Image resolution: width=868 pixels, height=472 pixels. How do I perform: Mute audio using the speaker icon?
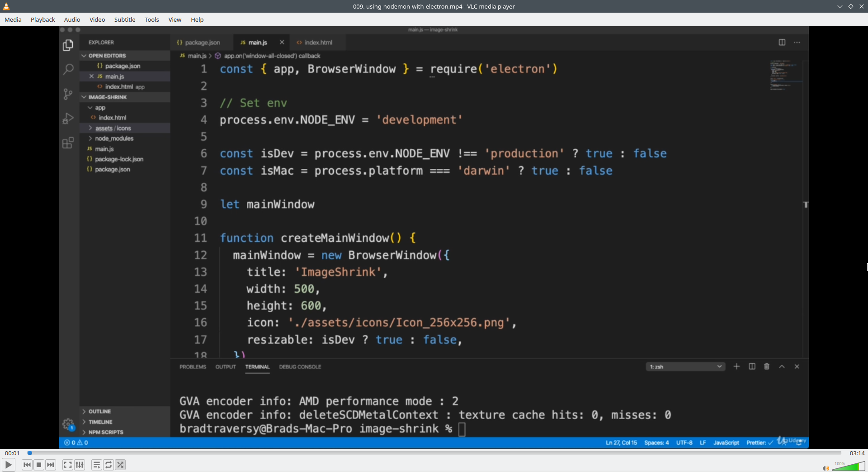(x=826, y=468)
